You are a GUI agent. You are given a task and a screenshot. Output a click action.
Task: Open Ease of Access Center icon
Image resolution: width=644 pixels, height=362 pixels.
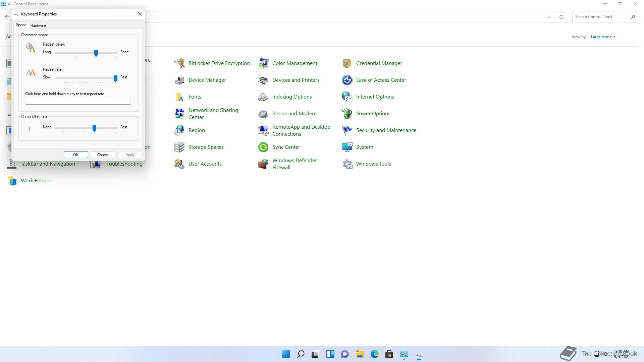point(347,80)
